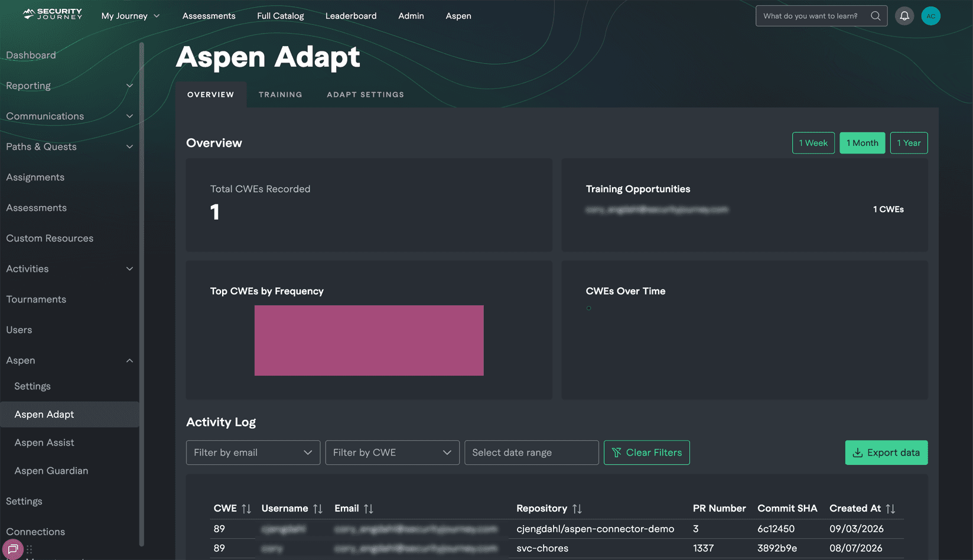The height and width of the screenshot is (560, 973).
Task: Collapse the Aspen sidebar section
Action: tap(70, 360)
